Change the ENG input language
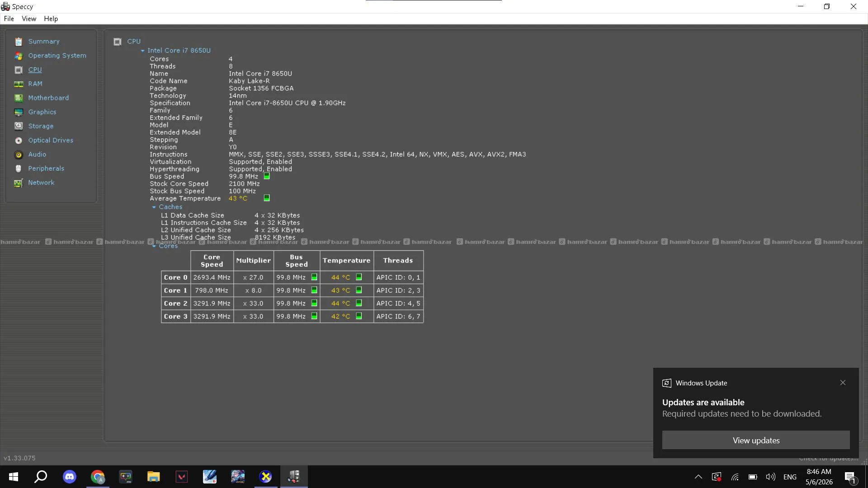Viewport: 868px width, 488px height. point(790,477)
